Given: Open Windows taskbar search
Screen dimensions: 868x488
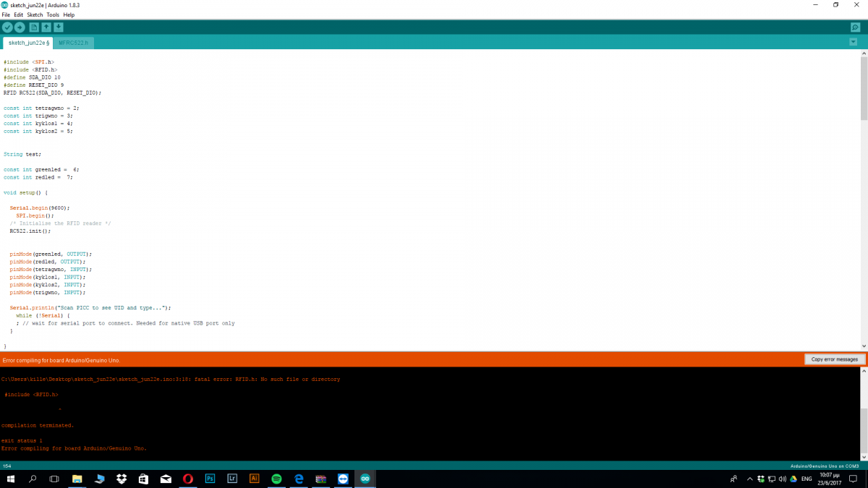Looking at the screenshot, I should [33, 479].
